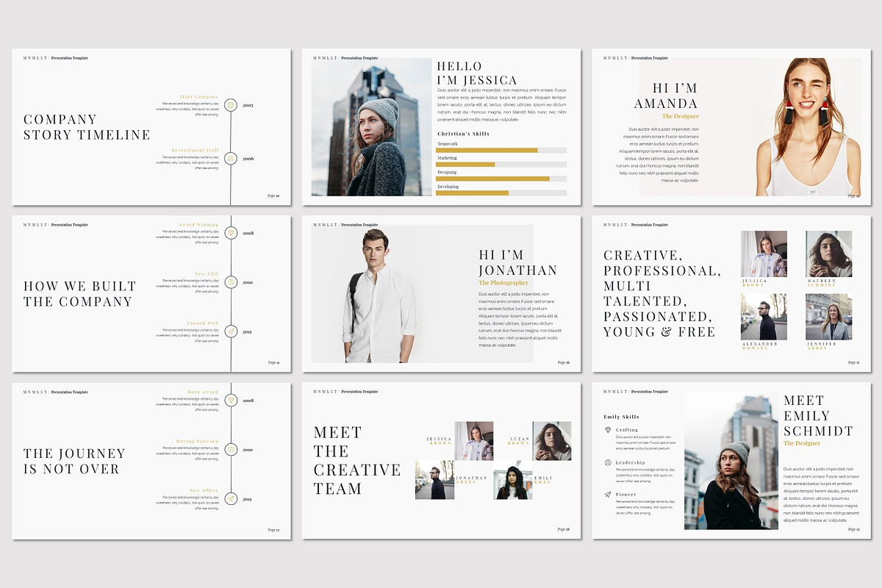The width and height of the screenshot is (882, 588).
Task: Click the 'Page 10' number
Action: (273, 196)
